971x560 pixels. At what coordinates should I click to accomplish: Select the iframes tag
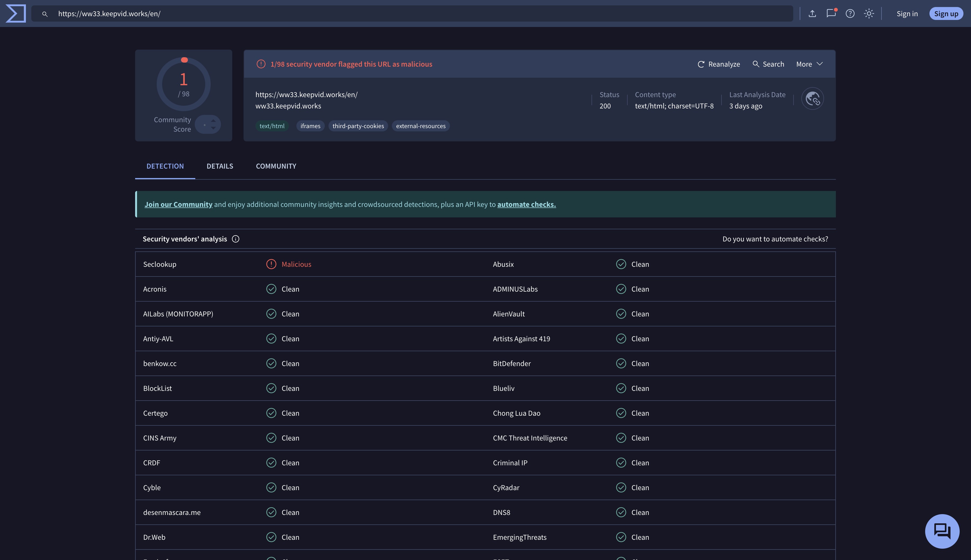click(310, 126)
